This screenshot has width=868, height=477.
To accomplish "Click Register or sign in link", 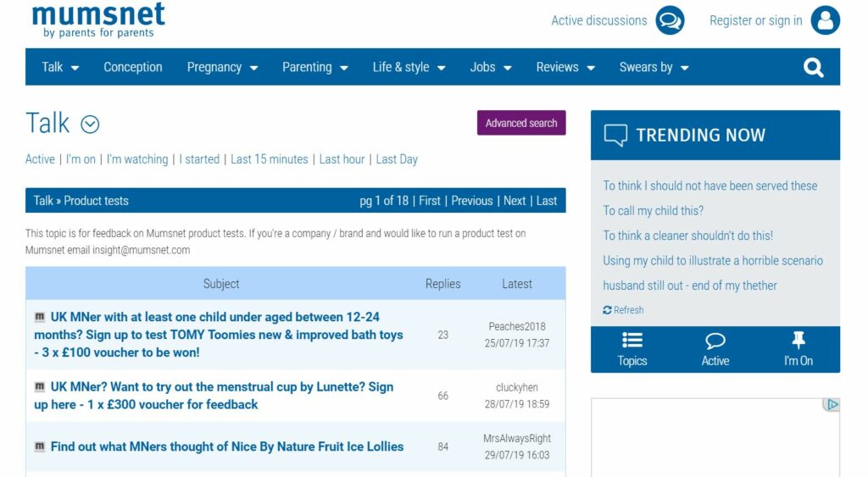I will tap(755, 20).
